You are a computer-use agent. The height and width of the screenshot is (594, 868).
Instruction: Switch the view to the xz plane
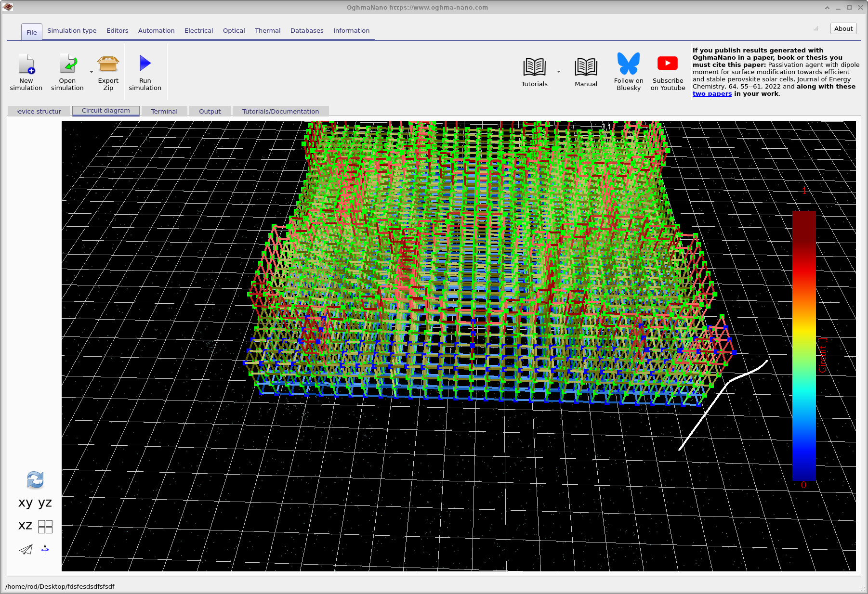(x=25, y=525)
